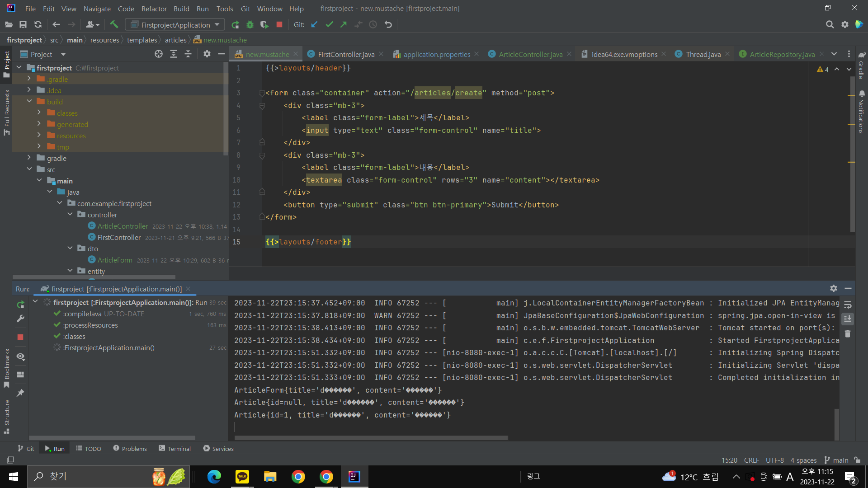
Task: Click the console horizontal scrollbar
Action: [371, 437]
